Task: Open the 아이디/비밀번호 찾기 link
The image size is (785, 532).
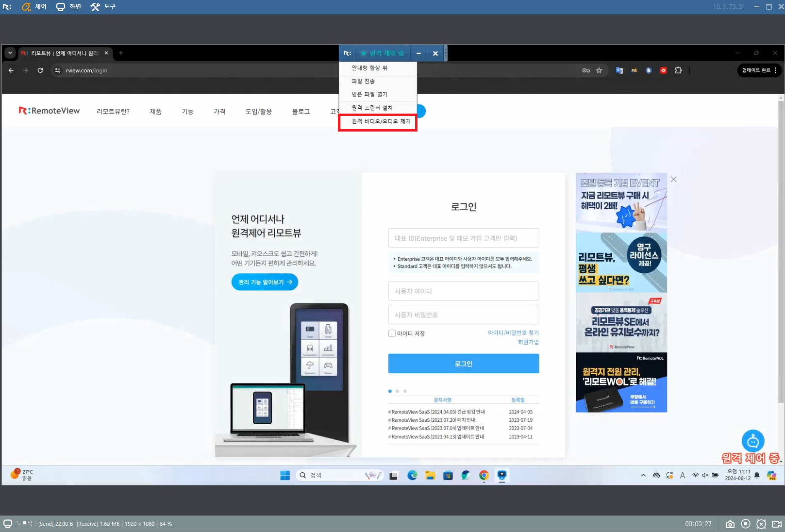Action: (x=513, y=333)
